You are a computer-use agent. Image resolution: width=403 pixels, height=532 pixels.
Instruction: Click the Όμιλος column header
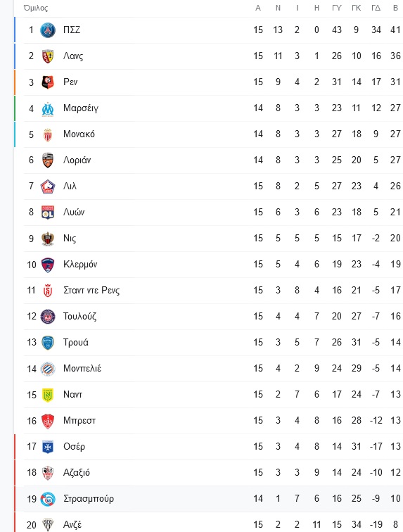[36, 8]
